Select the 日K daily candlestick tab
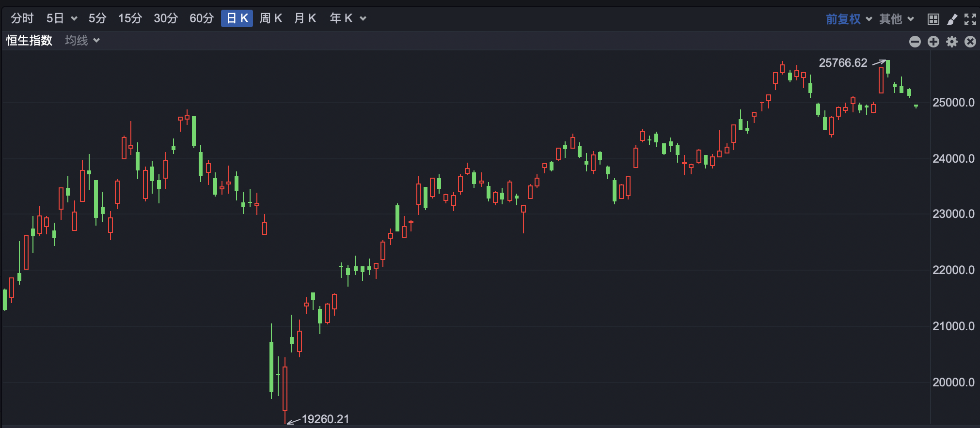The height and width of the screenshot is (428, 980). click(237, 18)
